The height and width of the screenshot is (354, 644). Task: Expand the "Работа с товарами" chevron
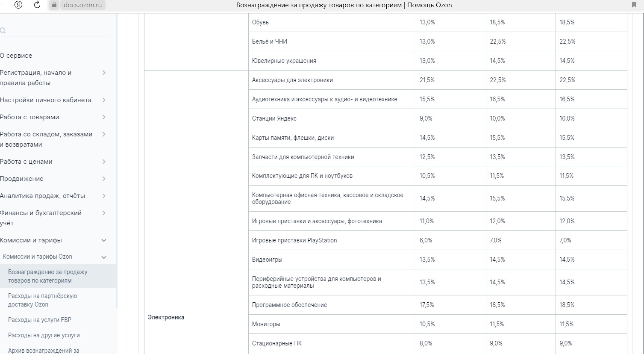pyautogui.click(x=104, y=117)
